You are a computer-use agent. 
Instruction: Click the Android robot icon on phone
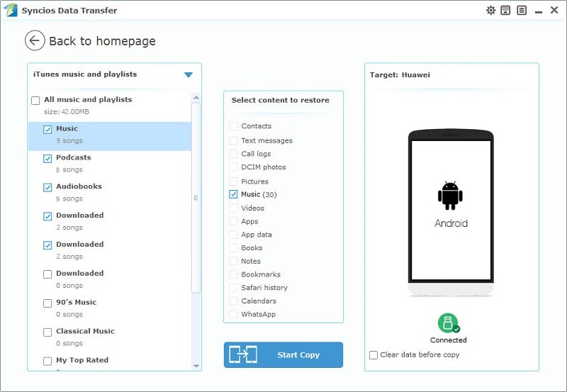point(450,195)
